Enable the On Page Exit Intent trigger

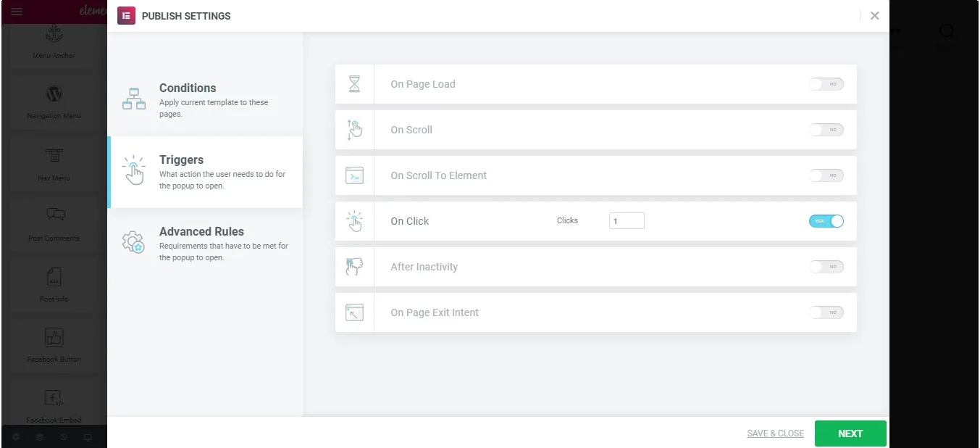point(826,312)
